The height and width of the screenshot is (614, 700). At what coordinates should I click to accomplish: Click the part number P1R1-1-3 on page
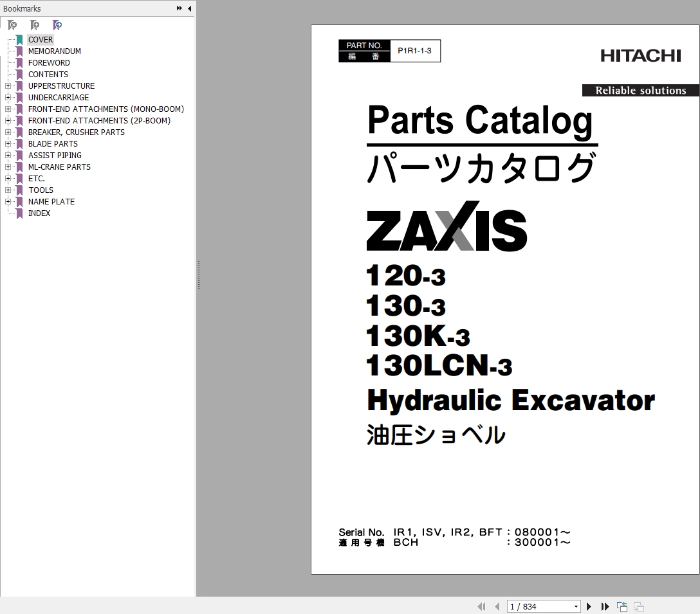coord(415,51)
